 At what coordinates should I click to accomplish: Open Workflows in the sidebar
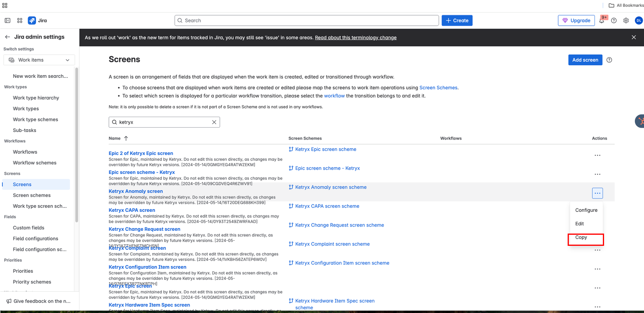pos(36,152)
